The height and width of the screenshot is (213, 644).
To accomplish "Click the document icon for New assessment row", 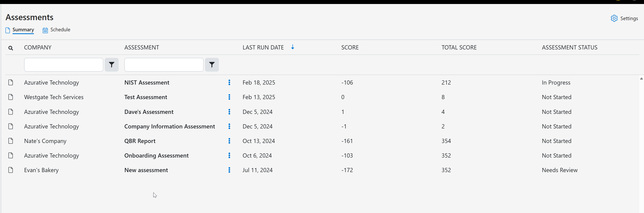I will tap(11, 170).
